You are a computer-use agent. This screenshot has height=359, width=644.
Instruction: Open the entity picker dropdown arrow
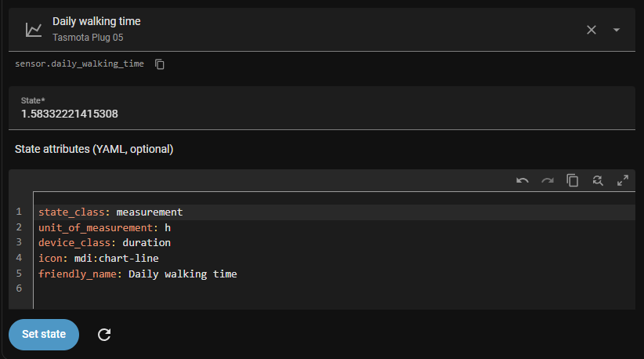point(617,30)
